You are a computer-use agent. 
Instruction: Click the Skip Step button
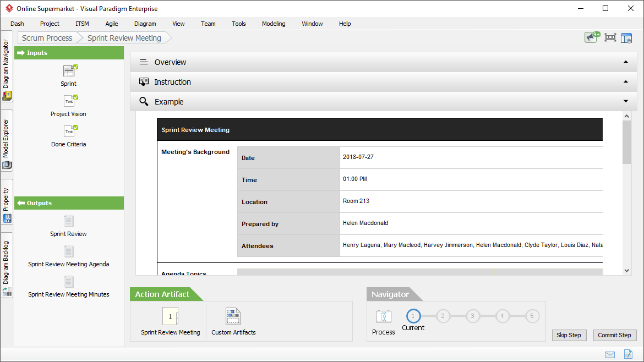(x=569, y=336)
